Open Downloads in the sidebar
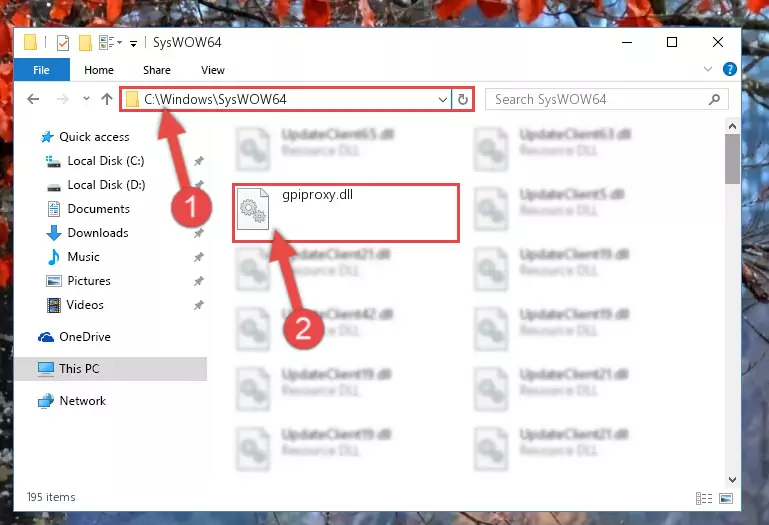The width and height of the screenshot is (769, 525). 98,233
